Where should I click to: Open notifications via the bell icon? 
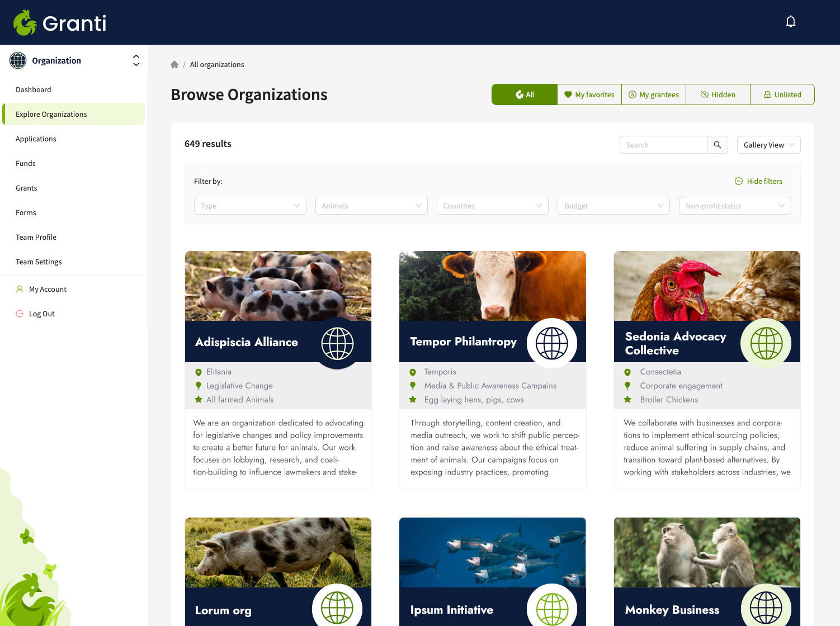791,21
